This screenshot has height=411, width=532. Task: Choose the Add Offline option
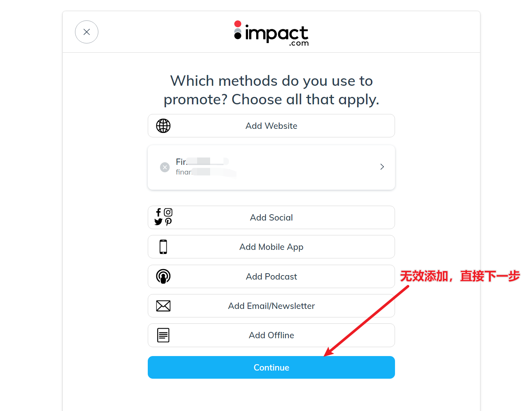point(271,335)
